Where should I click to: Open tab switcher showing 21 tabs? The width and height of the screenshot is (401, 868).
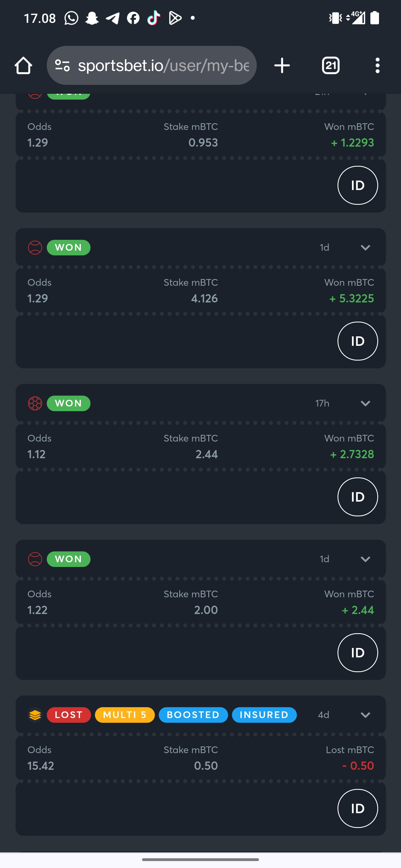point(331,65)
